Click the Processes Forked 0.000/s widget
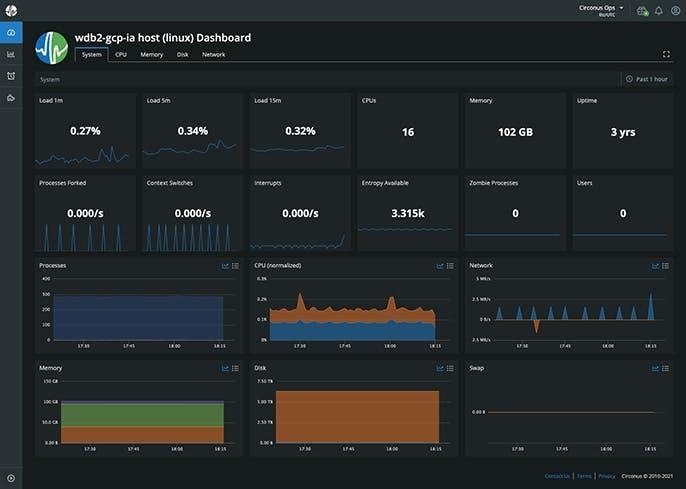 85,213
